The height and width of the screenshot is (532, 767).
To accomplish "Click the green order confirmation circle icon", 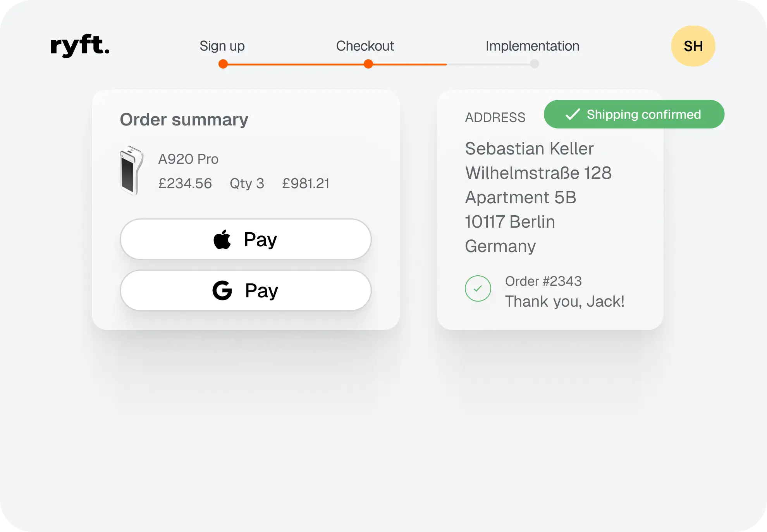I will (x=478, y=288).
